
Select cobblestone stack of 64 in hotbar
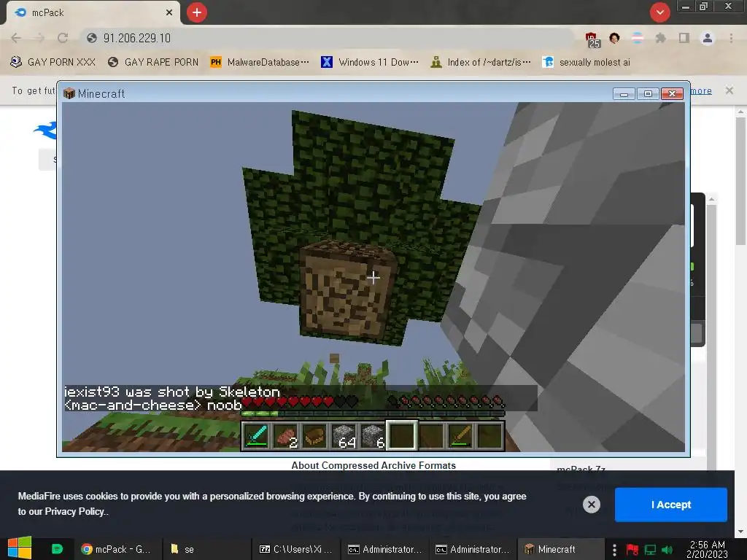pyautogui.click(x=344, y=436)
